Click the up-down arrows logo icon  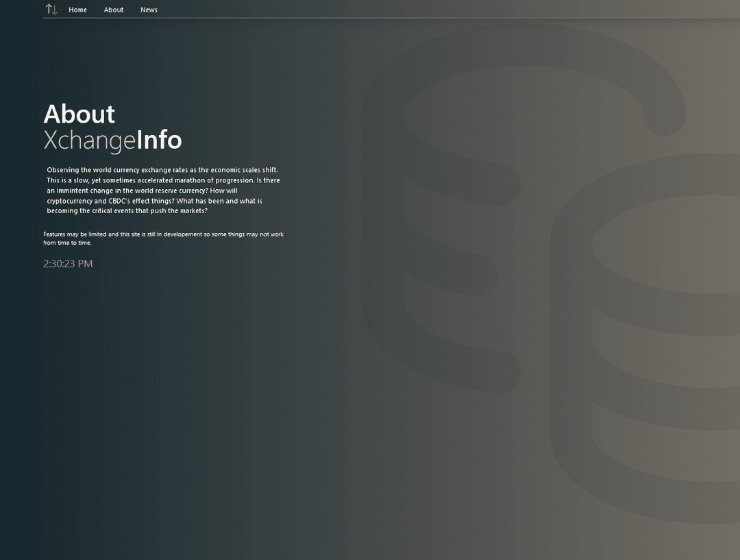(51, 10)
